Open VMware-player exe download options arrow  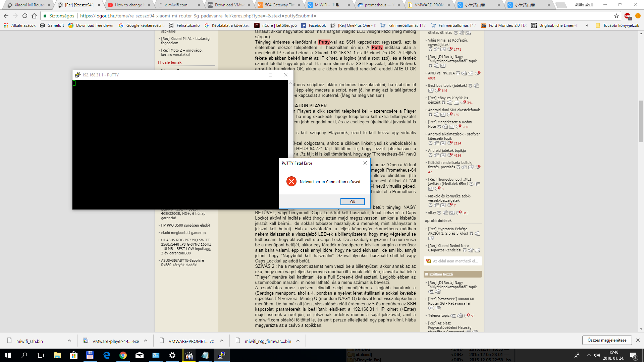click(x=146, y=341)
